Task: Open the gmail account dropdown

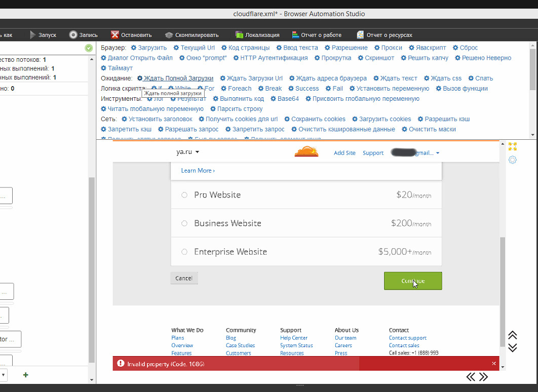Action: coord(415,153)
